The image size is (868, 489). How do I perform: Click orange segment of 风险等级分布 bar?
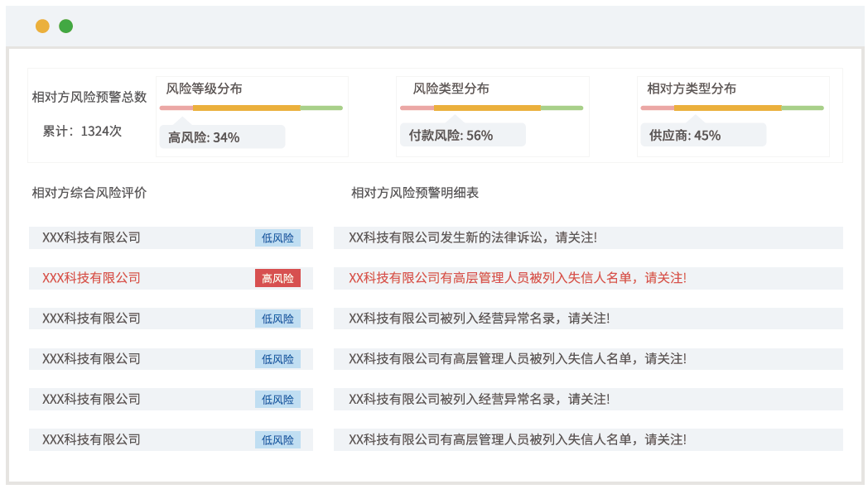(x=246, y=108)
